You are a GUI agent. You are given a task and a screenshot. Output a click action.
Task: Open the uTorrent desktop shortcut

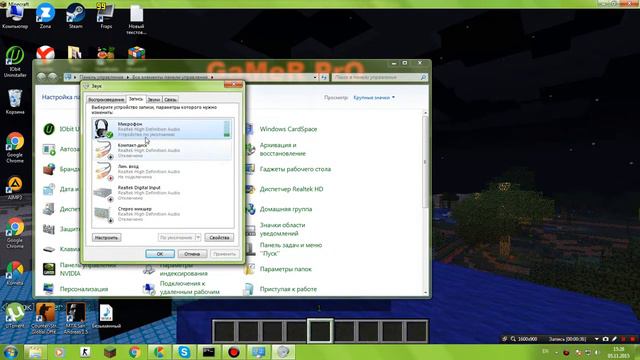click(15, 316)
